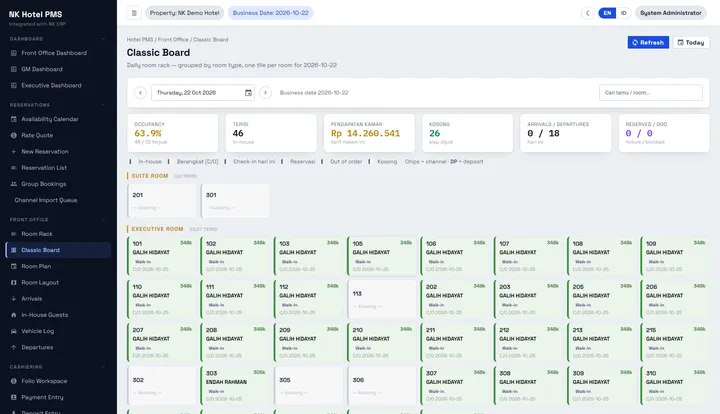Viewport: 720px width, 414px height.
Task: Click the New Reservation plus icon
Action: click(14, 151)
